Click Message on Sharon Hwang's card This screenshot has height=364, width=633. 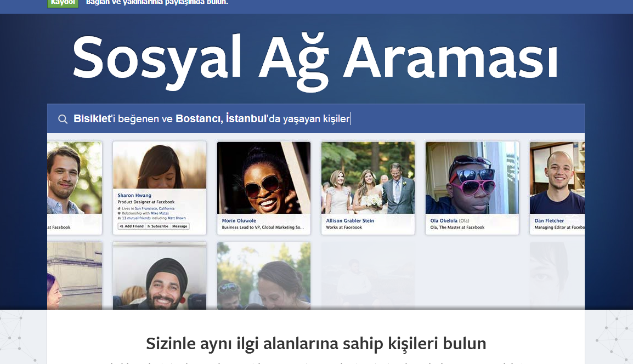(180, 226)
